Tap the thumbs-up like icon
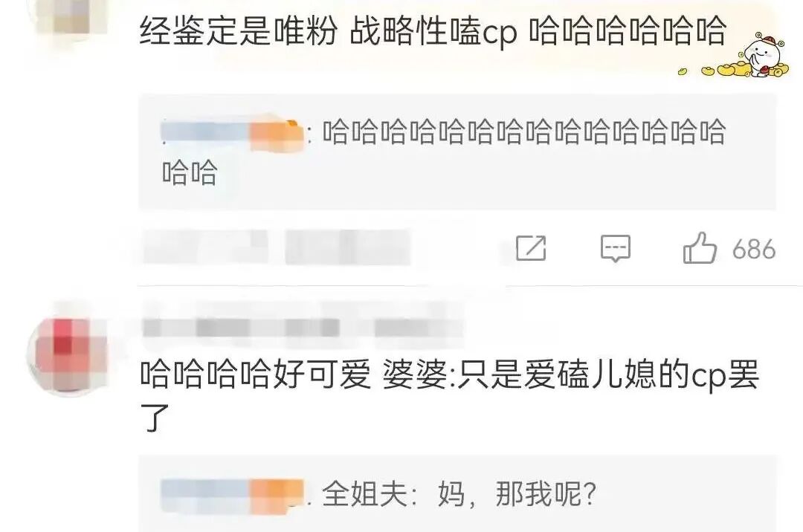Screen dimensions: 803x532 pos(700,248)
